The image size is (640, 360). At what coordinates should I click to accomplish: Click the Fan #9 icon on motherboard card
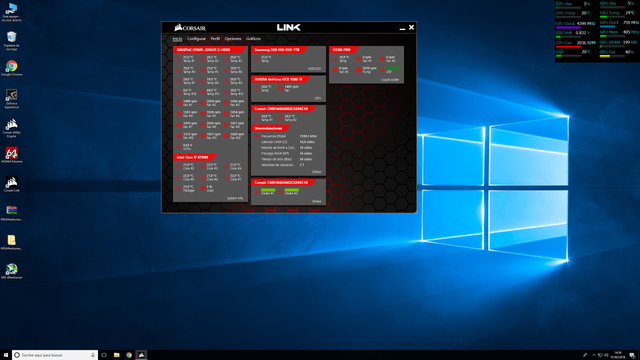(x=226, y=125)
